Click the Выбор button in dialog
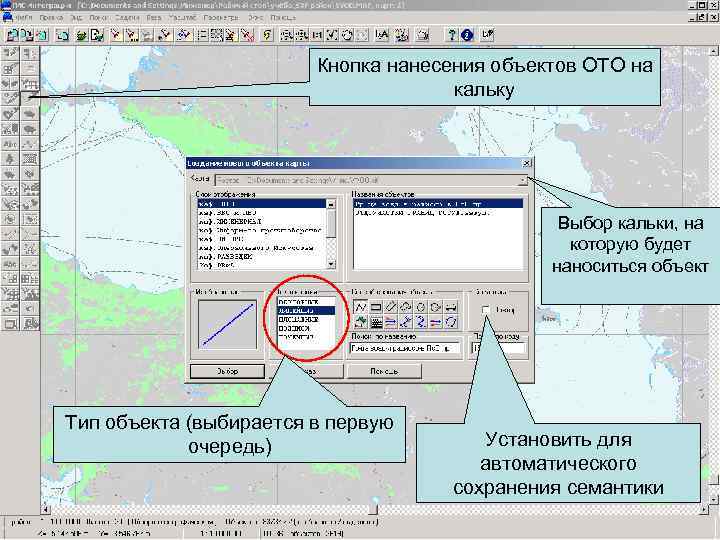 [x=227, y=371]
